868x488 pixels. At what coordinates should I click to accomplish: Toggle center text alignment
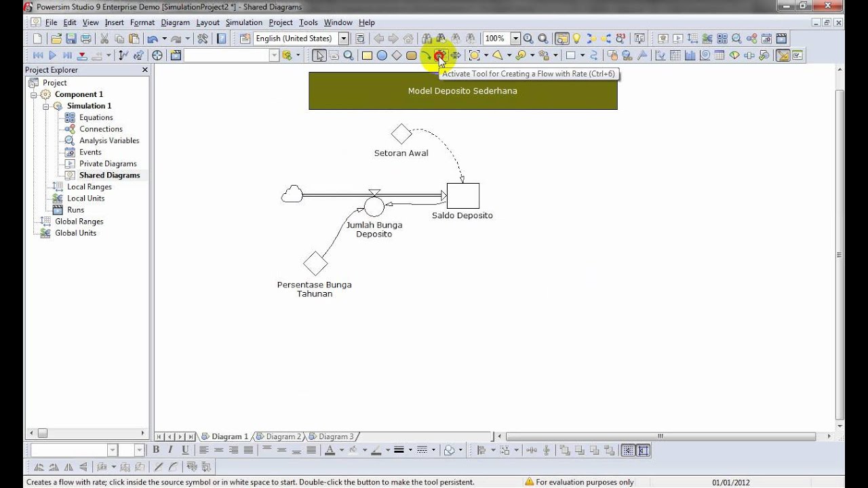(x=218, y=450)
